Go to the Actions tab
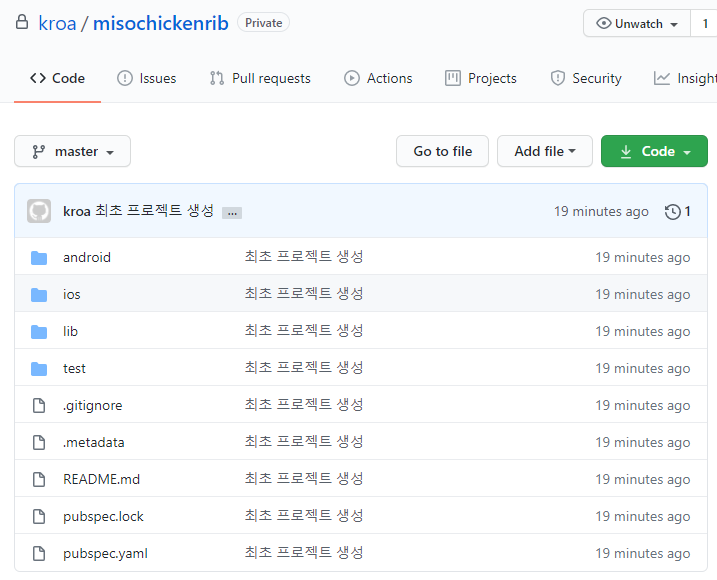717x580 pixels. point(378,78)
